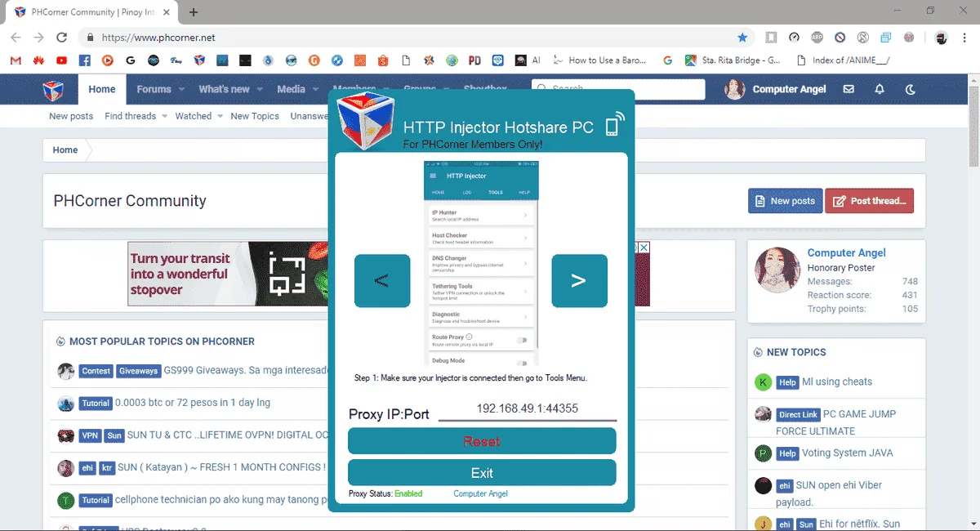Open the Sta. Rita Bridge maps bookmark
Viewport: 980px width, 531px height.
click(x=733, y=60)
